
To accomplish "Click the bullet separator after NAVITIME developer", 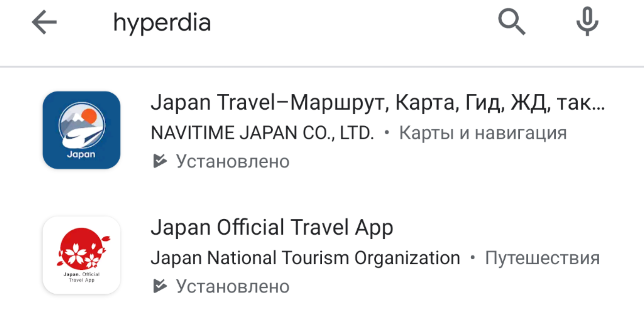I will pos(386,133).
